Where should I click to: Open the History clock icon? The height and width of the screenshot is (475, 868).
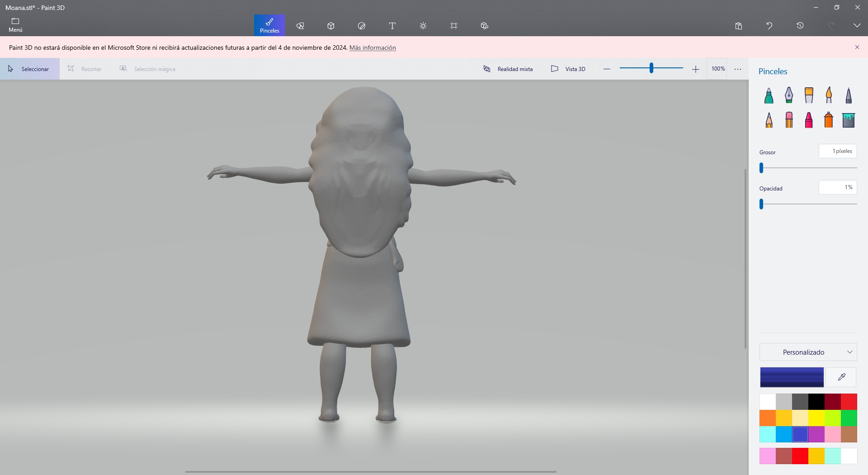tap(800, 26)
